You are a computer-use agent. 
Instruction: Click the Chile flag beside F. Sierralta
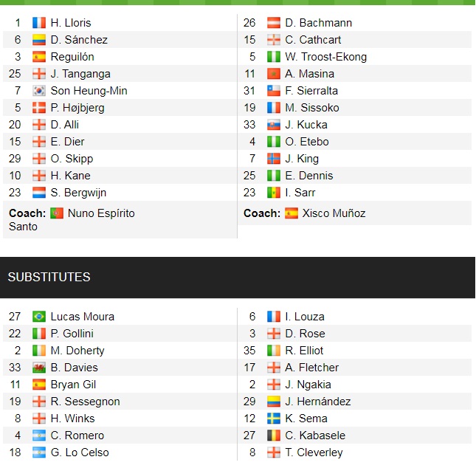274,91
